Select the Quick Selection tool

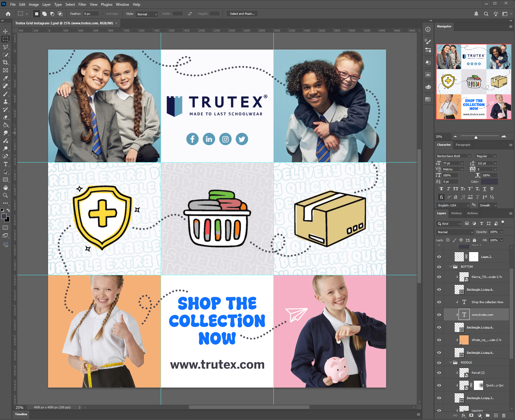coord(5,55)
